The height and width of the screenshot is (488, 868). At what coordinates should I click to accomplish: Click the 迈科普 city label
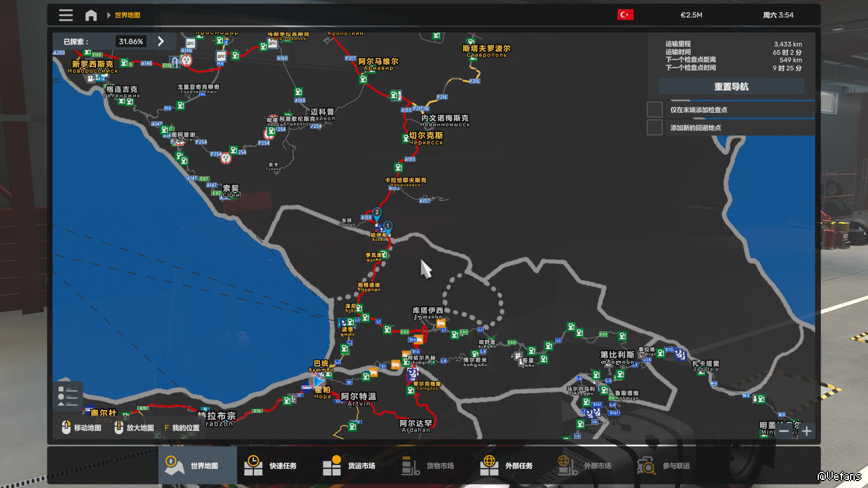322,112
